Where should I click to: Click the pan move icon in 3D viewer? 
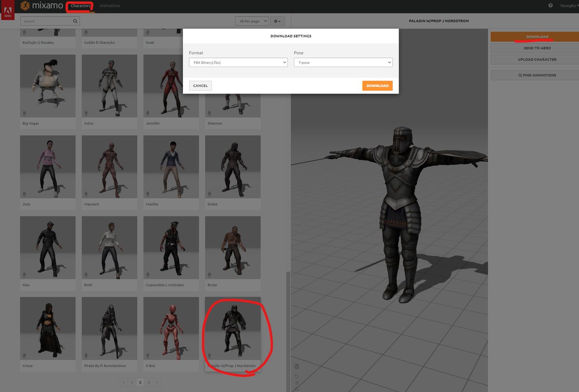[x=296, y=383]
